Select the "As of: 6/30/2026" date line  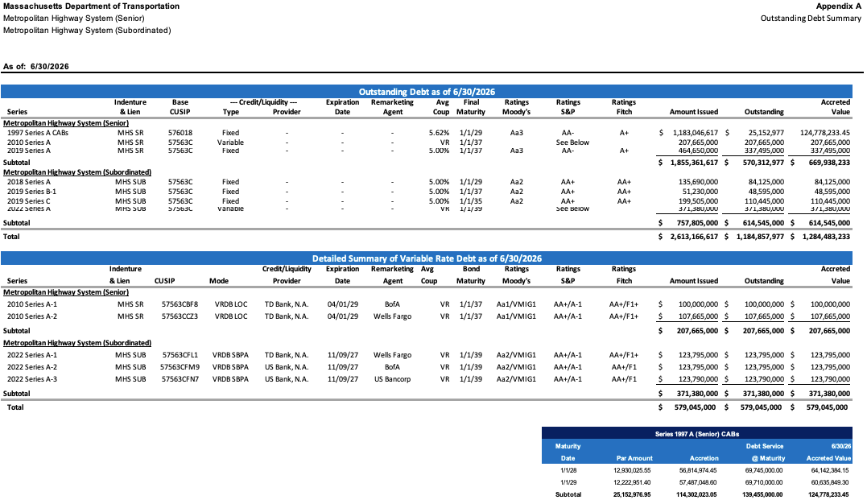point(36,66)
